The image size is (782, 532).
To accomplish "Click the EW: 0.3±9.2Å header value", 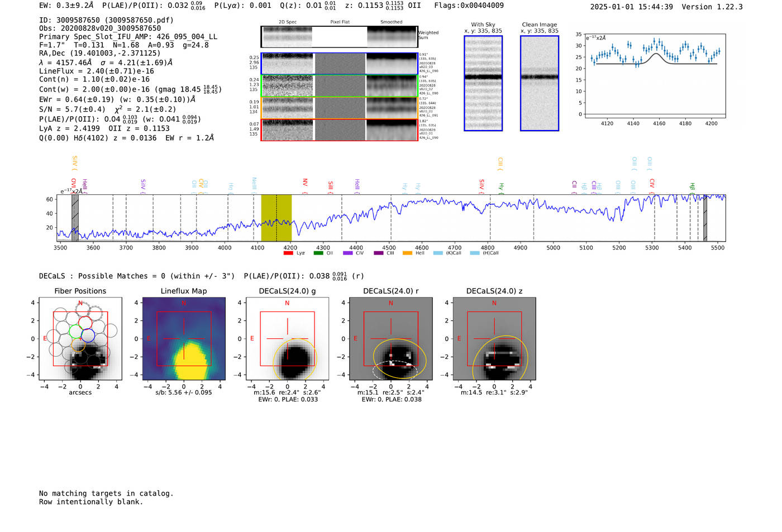I will 66,6.
